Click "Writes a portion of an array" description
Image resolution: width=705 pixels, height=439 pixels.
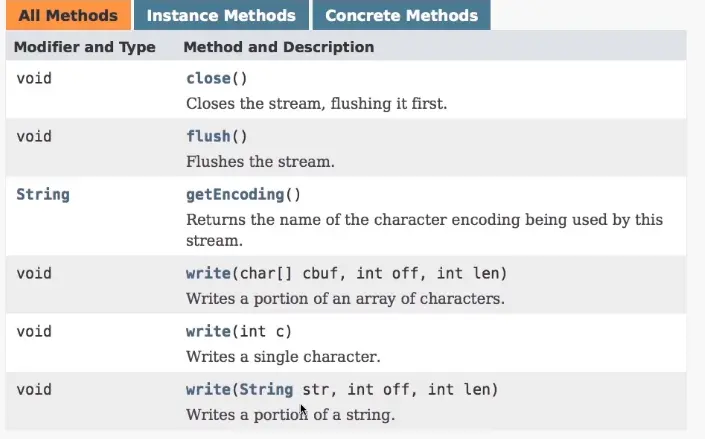coord(345,298)
